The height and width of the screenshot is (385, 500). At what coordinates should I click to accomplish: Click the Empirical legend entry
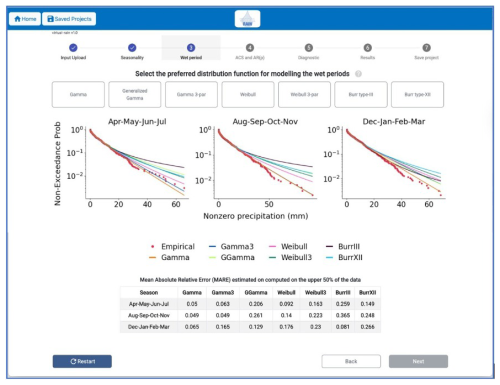172,247
